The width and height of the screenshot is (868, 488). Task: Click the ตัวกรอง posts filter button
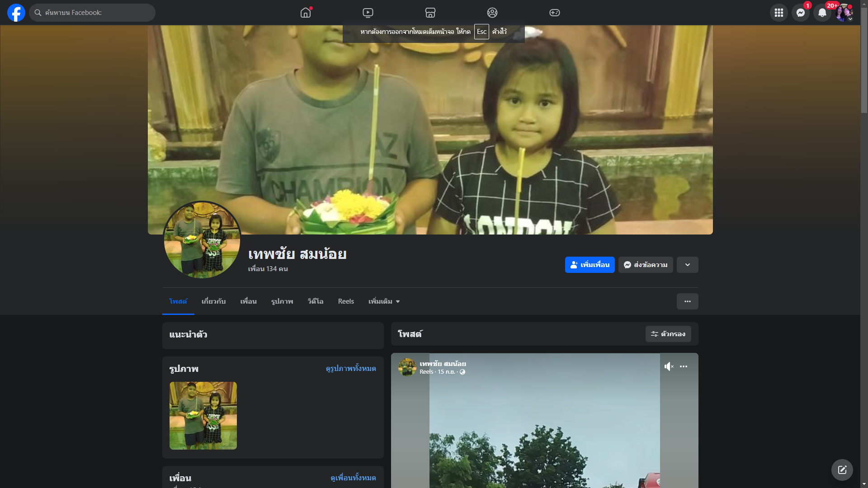click(668, 334)
